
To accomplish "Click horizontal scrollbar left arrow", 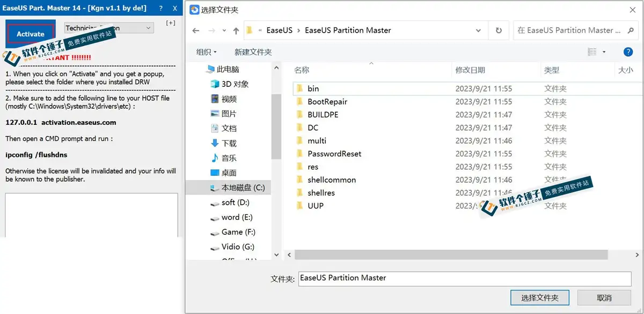I will [x=289, y=255].
